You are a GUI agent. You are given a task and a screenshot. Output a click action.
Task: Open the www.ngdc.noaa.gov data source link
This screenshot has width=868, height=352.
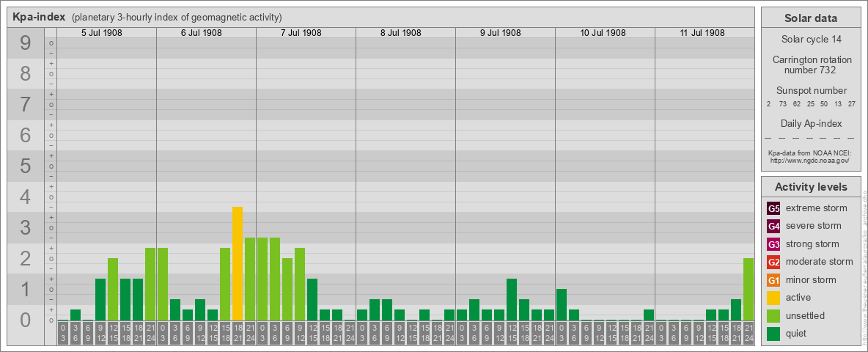[x=809, y=160]
